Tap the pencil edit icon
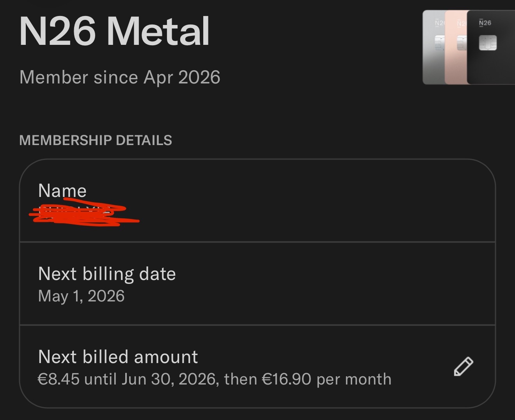The image size is (515, 420). (463, 366)
